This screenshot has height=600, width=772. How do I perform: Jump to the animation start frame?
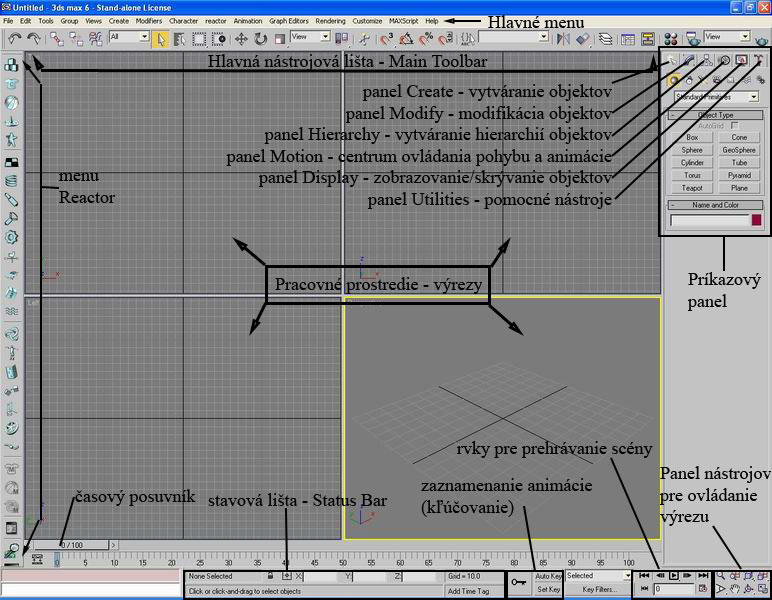pyautogui.click(x=644, y=575)
